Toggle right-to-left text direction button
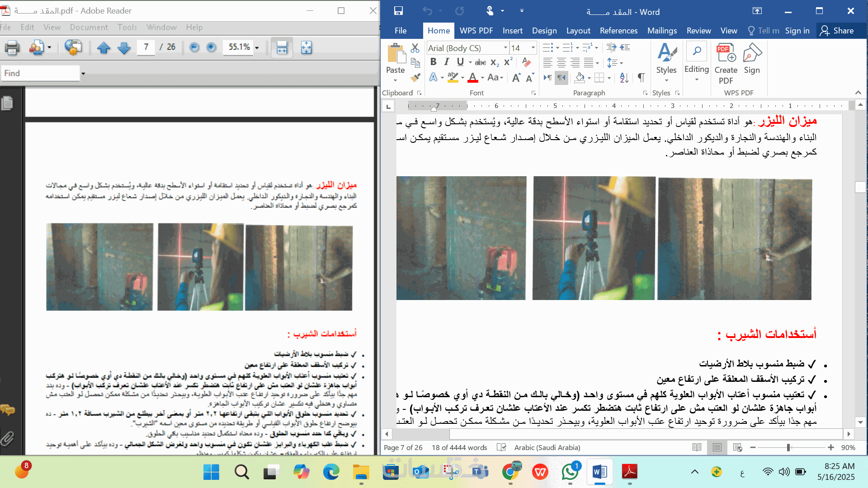The image size is (868, 488). tap(561, 78)
